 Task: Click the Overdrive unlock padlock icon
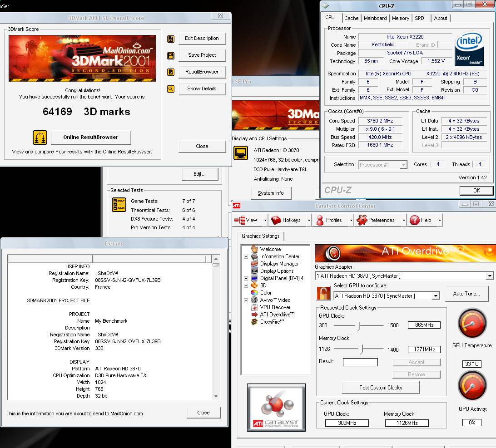click(x=323, y=293)
